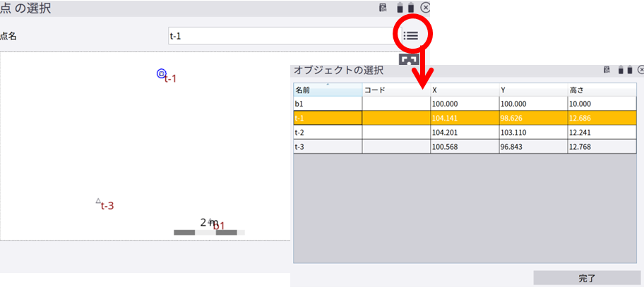The height and width of the screenshot is (290, 644).
Task: Click the 2 m scale bar
Action: point(209,231)
